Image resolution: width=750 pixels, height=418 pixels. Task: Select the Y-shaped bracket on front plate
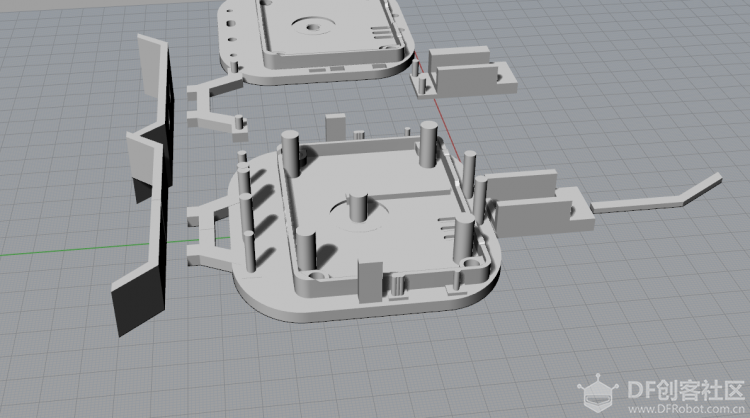[x=210, y=234]
